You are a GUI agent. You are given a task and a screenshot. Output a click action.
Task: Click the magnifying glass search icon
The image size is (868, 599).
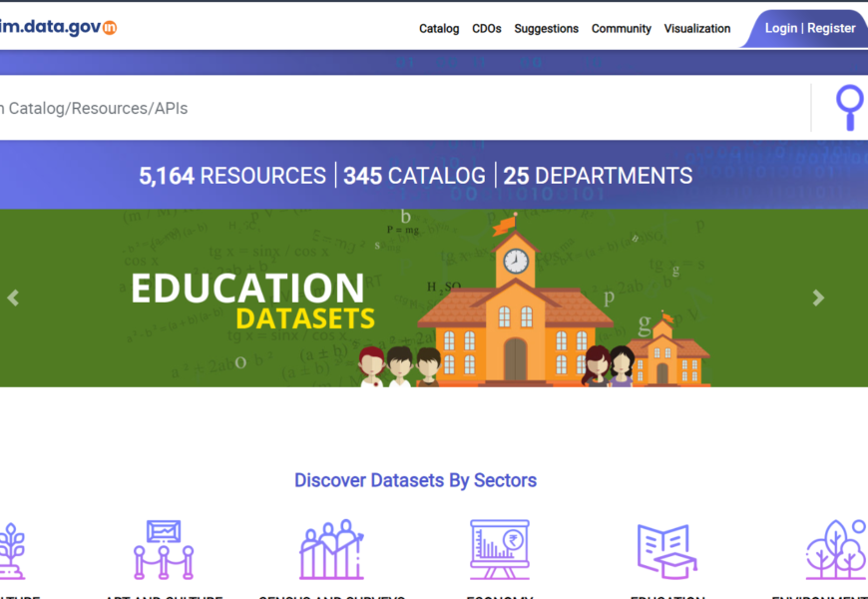(x=849, y=107)
